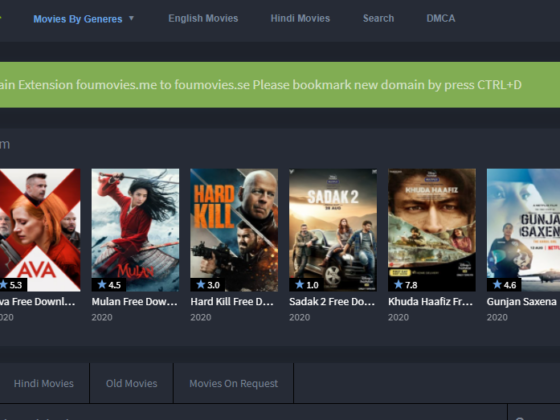The image size is (560, 420).
Task: Click the 5.3 star rating on Ava
Action: click(x=13, y=285)
